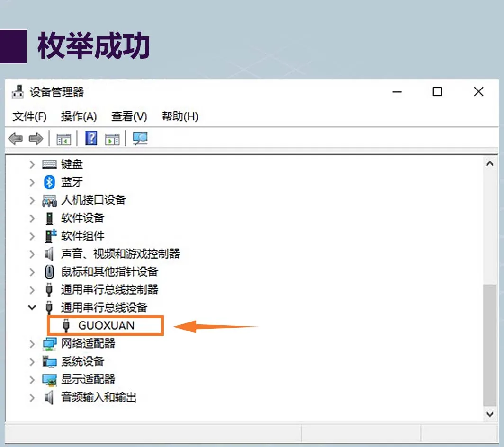Click the scan for hardware changes icon
Screen dimensions: 504x447
140,139
